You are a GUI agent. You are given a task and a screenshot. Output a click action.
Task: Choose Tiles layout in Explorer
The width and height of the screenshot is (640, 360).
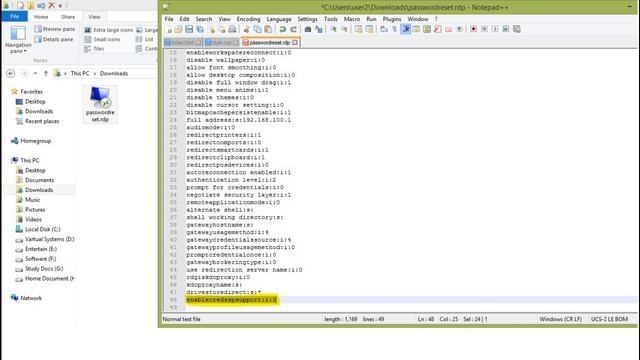tap(94, 49)
